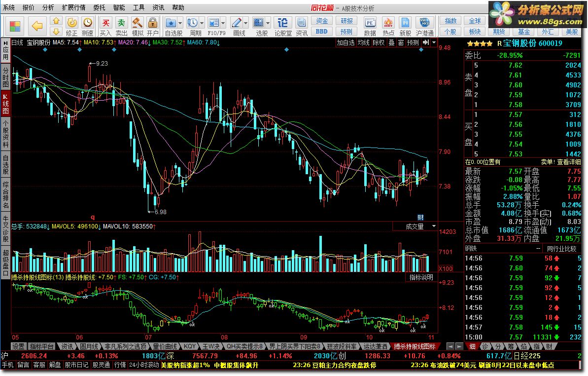
Task: Click the skip-to-end arrow above chart
Action: pyautogui.click(x=426, y=42)
